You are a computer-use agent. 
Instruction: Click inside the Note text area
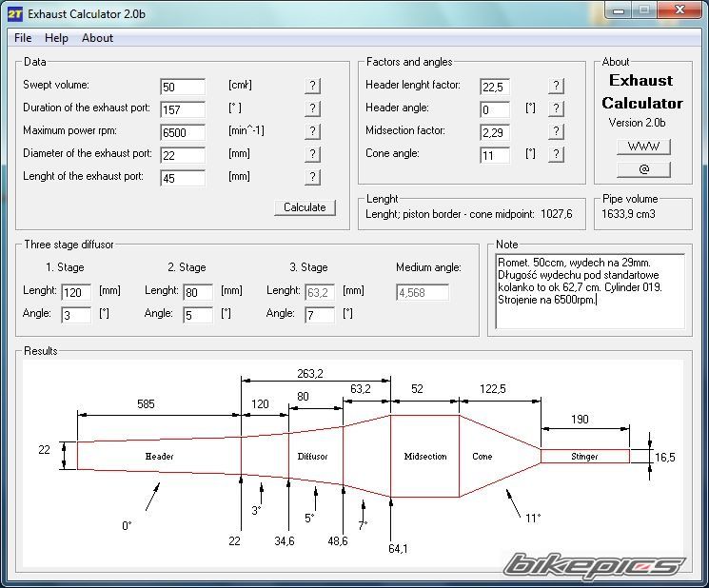click(590, 291)
